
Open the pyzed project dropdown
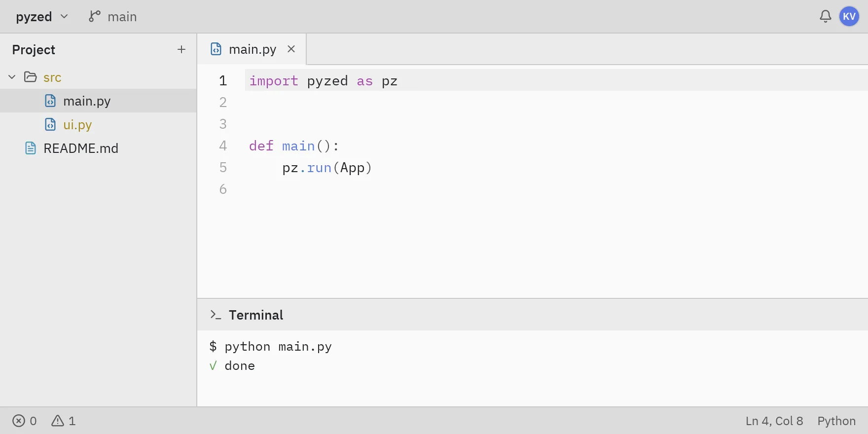pos(42,17)
